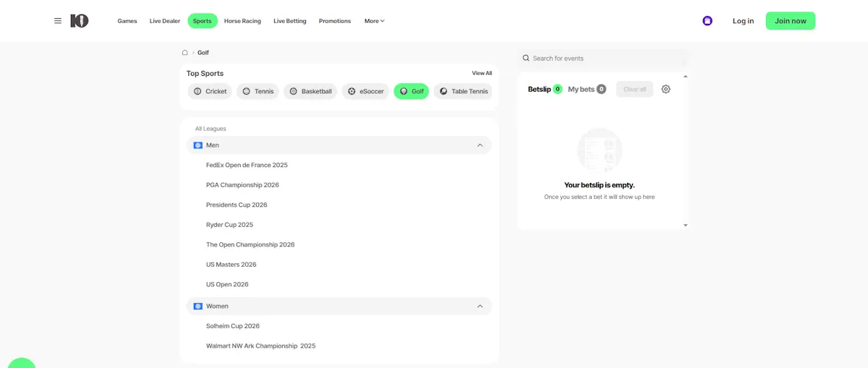This screenshot has width=868, height=368.
Task: Click the purple circular badge icon
Action: 707,21
